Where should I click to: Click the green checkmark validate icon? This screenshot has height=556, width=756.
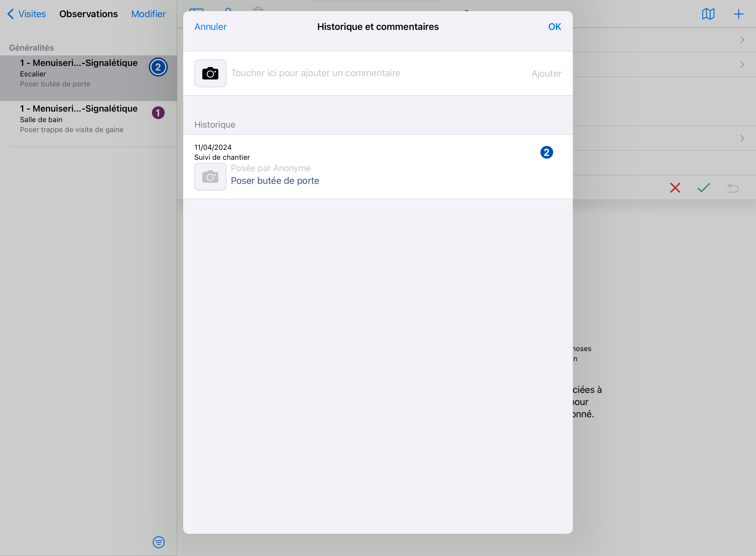point(703,187)
